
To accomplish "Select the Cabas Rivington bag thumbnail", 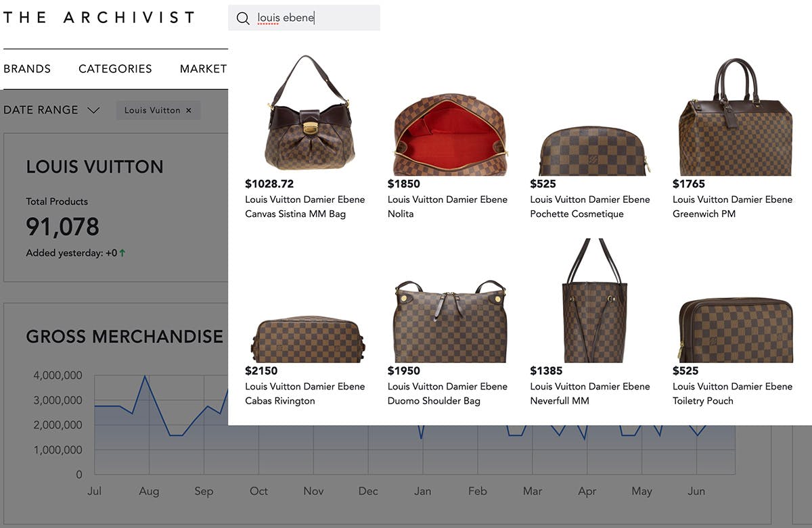I will (308, 339).
